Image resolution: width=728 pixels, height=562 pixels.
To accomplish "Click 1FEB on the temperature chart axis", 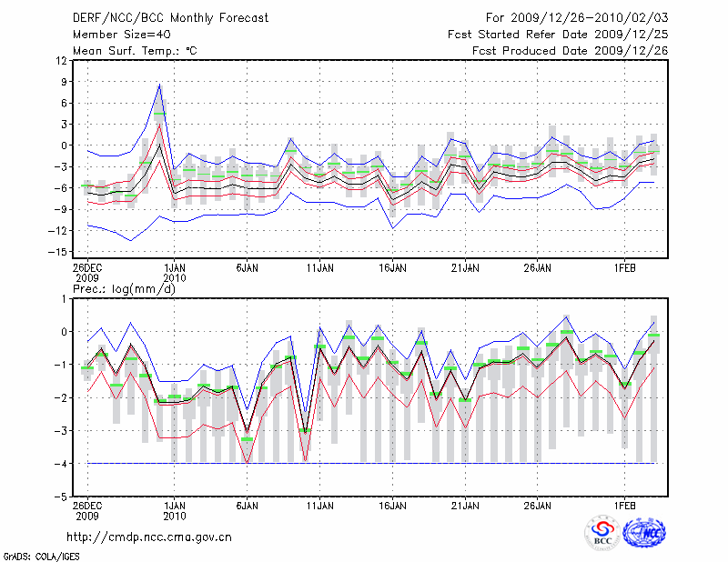I will coord(624,268).
